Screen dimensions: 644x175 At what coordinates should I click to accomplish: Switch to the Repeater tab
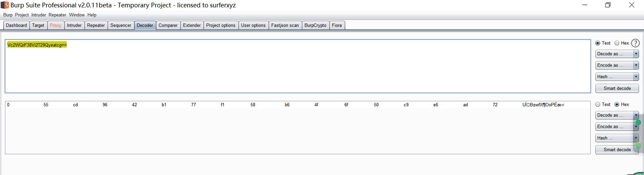(x=96, y=25)
